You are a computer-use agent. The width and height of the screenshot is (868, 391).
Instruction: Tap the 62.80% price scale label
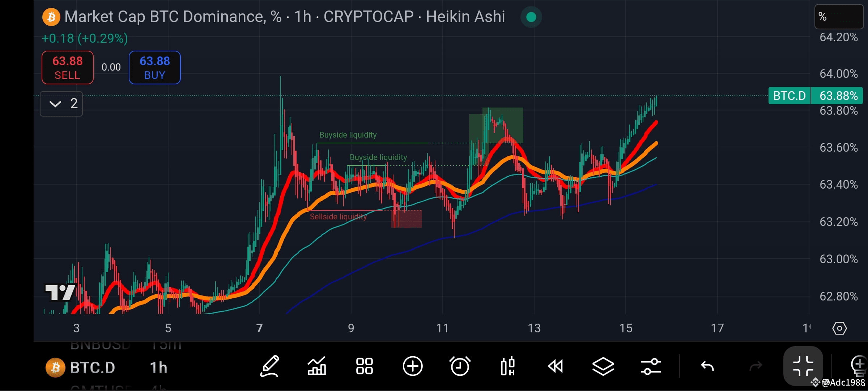tap(838, 297)
